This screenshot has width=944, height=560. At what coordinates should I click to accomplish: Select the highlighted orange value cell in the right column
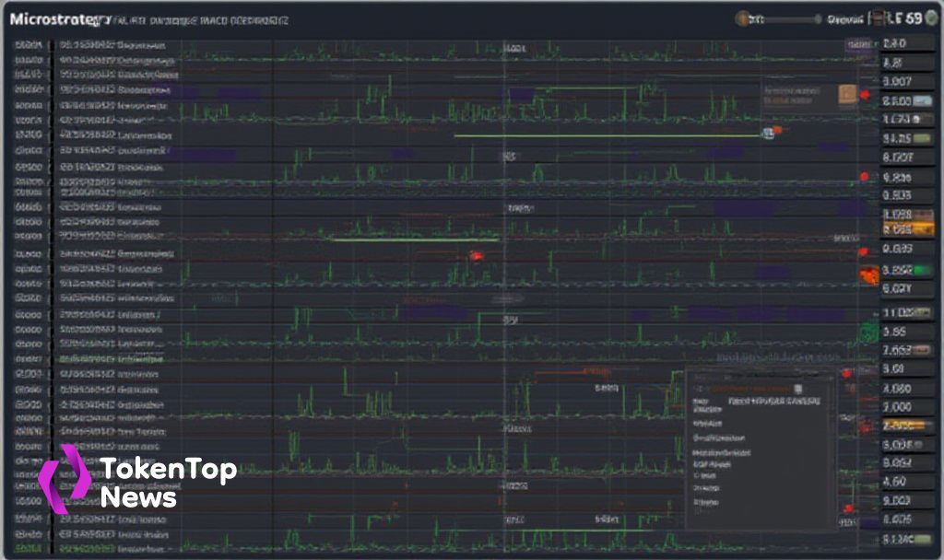pos(908,229)
